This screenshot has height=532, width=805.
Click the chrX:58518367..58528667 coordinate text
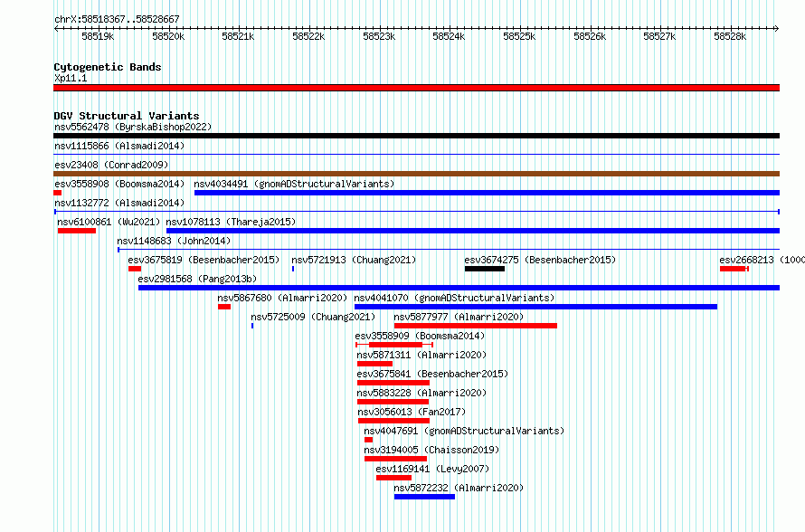point(117,19)
